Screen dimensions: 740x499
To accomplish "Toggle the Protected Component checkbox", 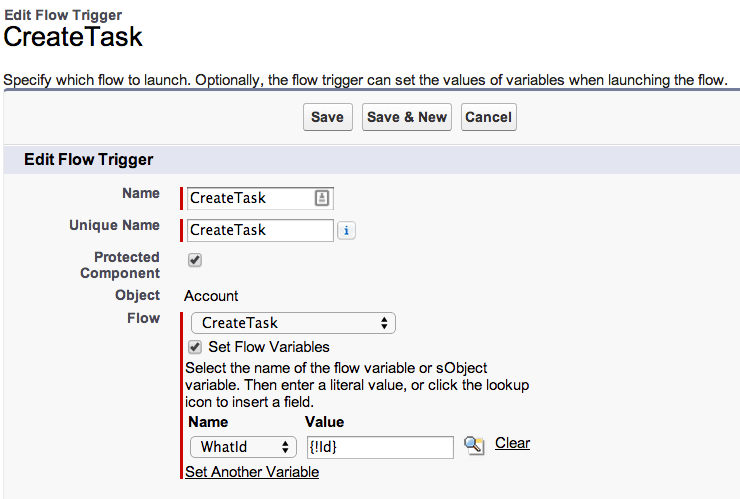I will tap(195, 259).
